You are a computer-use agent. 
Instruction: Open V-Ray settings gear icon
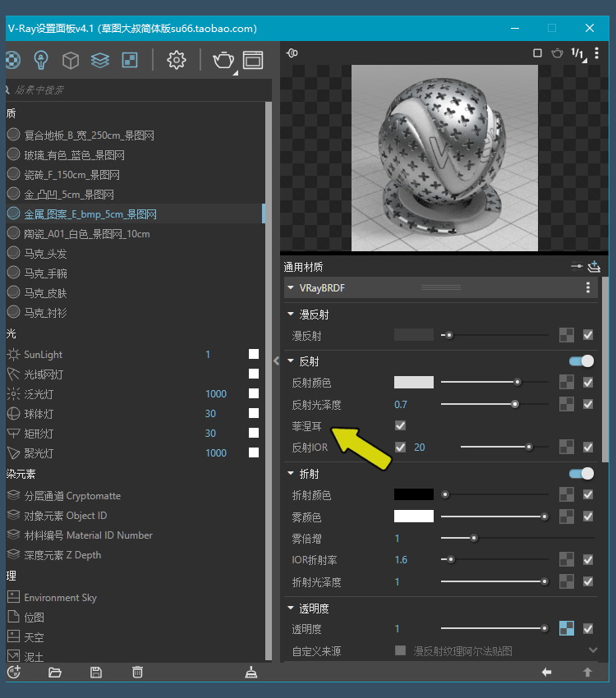(x=177, y=60)
